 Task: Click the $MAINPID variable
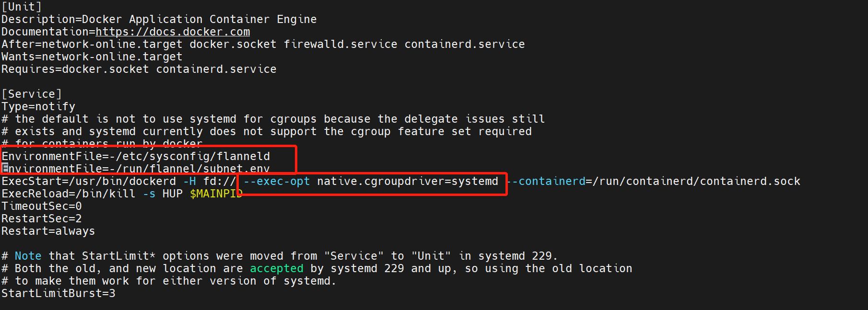(216, 194)
